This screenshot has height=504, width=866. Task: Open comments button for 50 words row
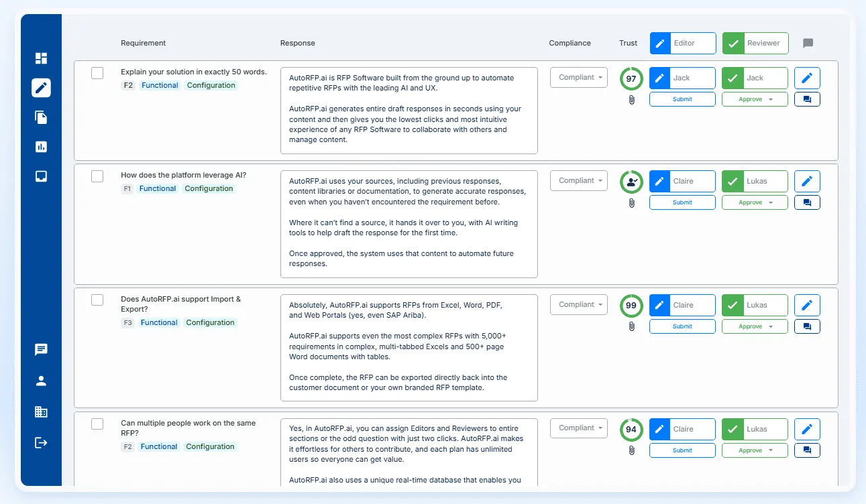[807, 99]
